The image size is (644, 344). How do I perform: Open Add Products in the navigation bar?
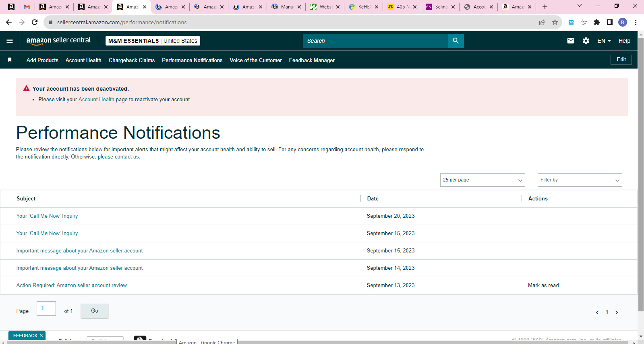pos(42,60)
